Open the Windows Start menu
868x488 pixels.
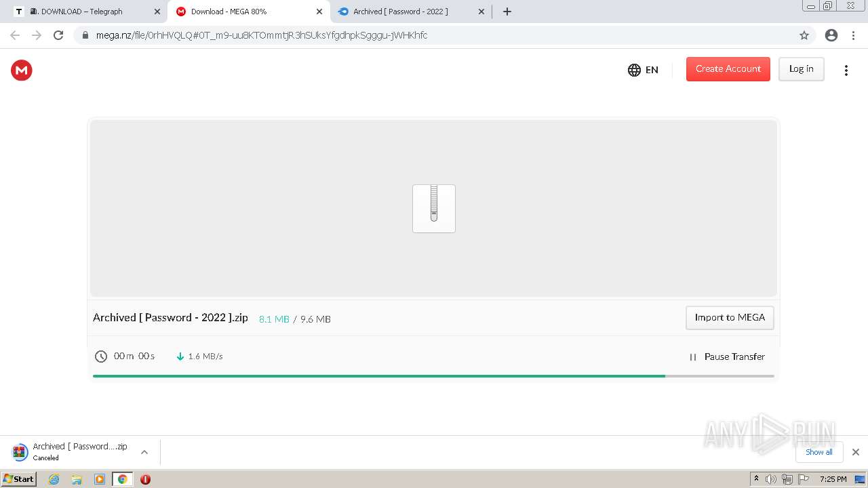click(x=18, y=479)
